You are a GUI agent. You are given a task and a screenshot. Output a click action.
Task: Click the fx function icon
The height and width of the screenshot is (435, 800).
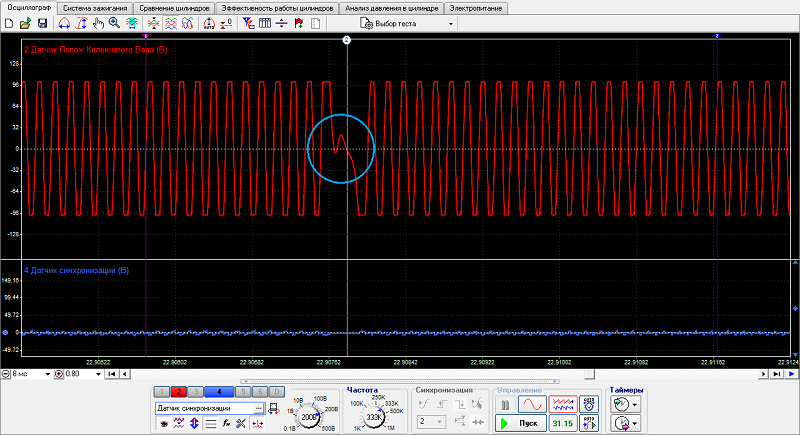click(226, 423)
